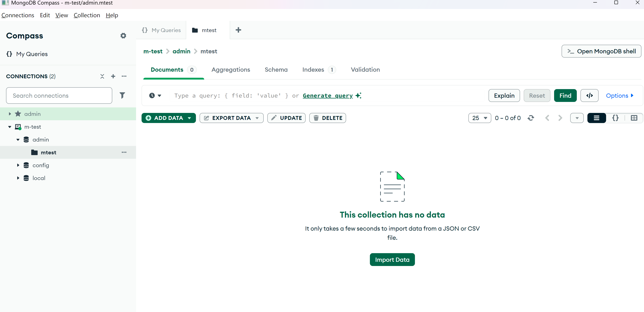Image resolution: width=644 pixels, height=312 pixels.
Task: Add a new connection with plus icon
Action: pyautogui.click(x=113, y=76)
